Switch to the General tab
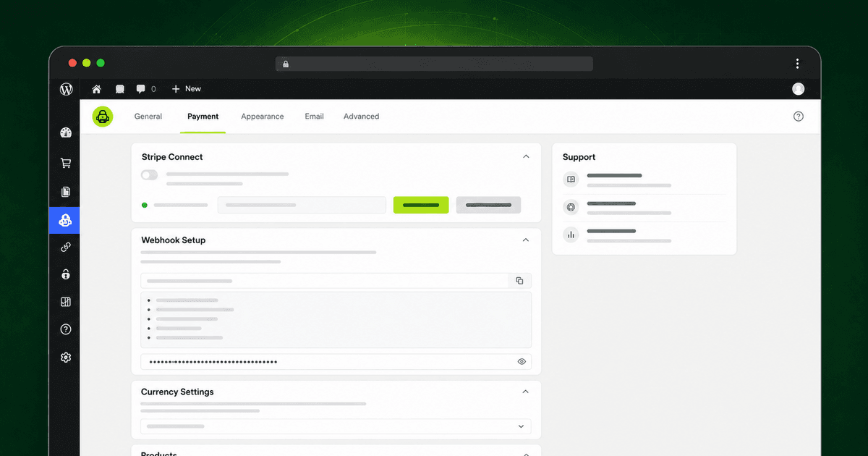The height and width of the screenshot is (456, 868). click(x=148, y=117)
